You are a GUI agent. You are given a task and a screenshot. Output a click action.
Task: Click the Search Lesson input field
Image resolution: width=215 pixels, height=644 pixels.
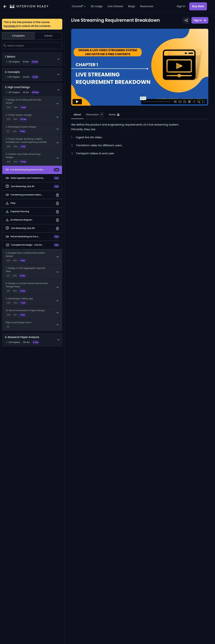point(32,46)
